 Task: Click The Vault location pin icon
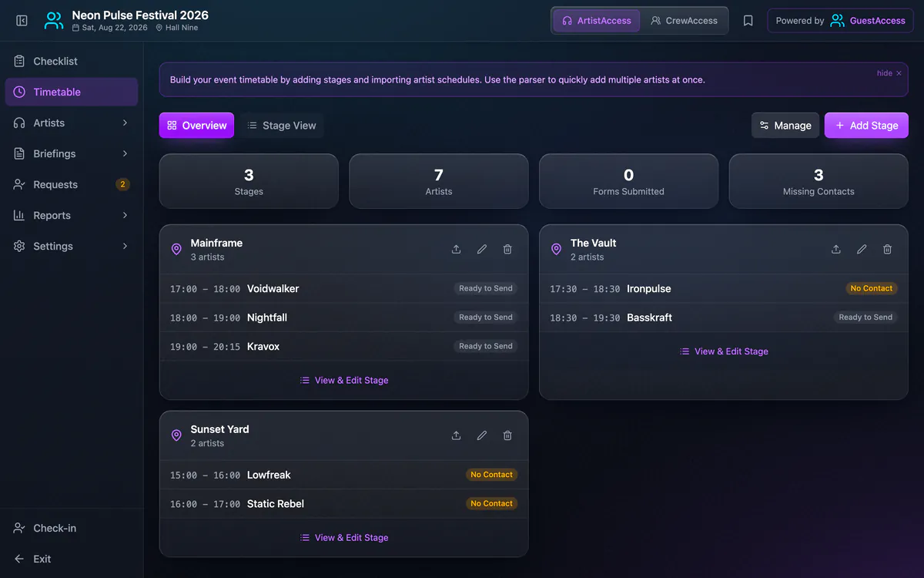pyautogui.click(x=557, y=250)
